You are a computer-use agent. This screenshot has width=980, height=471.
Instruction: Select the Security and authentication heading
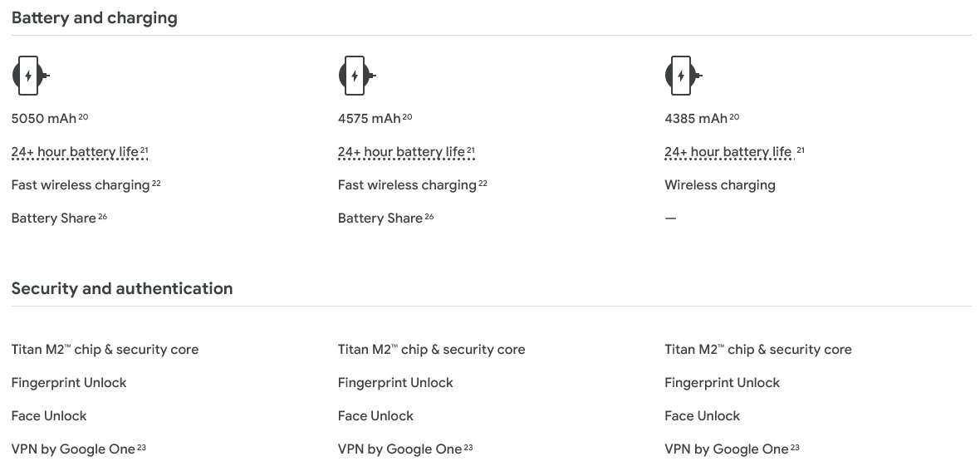122,288
